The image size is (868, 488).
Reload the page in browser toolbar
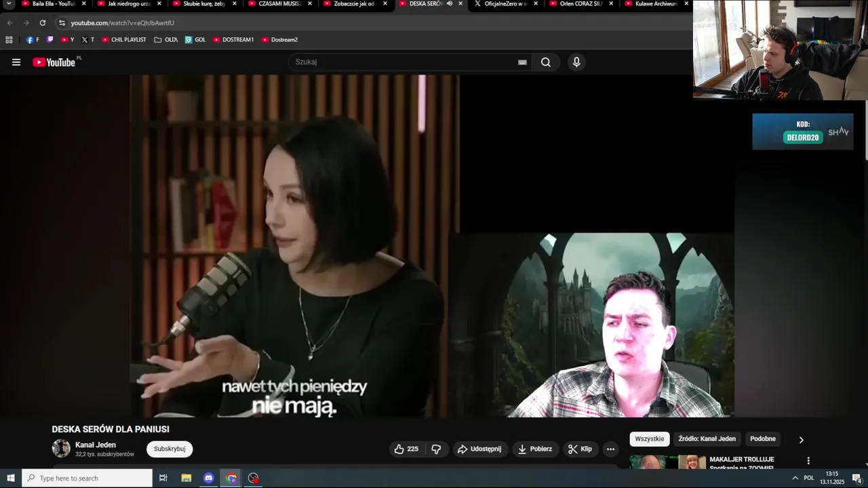[42, 23]
